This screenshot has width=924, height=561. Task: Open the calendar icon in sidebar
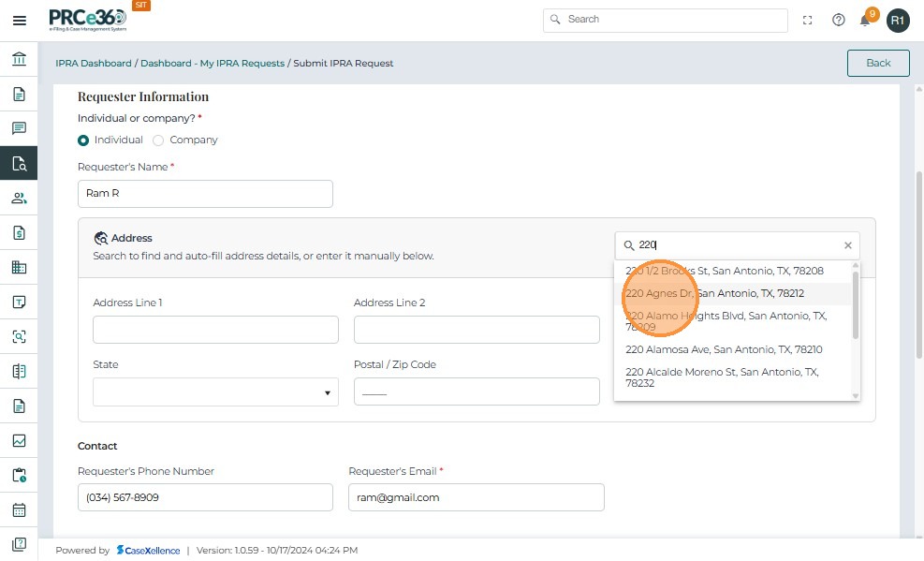[x=19, y=509]
